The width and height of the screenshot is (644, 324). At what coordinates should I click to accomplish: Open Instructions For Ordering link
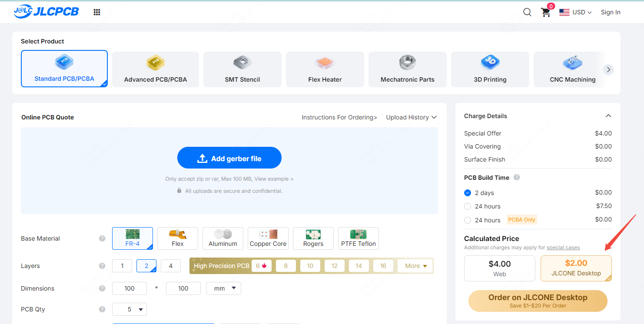click(x=339, y=117)
